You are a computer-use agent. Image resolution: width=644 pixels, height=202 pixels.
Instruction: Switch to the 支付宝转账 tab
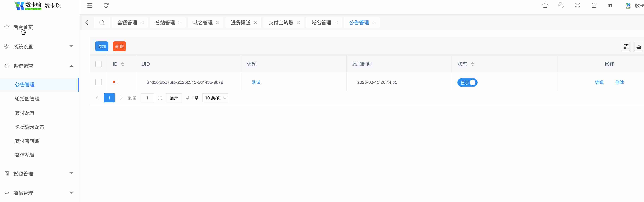[x=281, y=23]
